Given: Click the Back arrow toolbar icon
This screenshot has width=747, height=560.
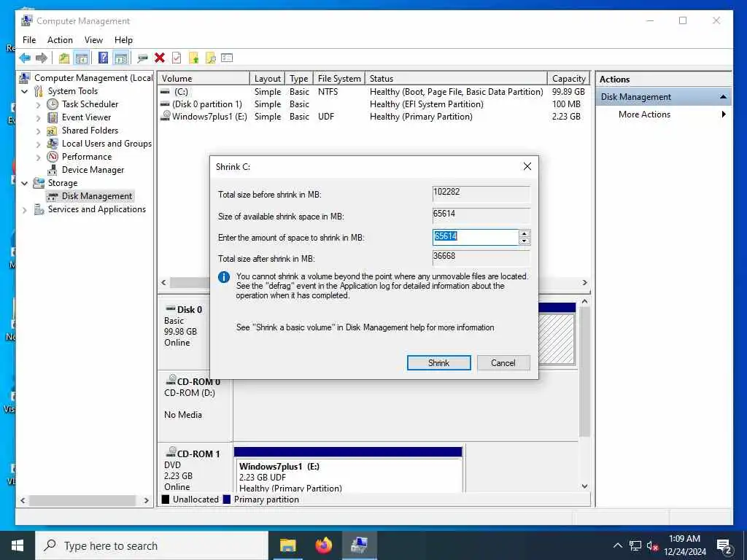Looking at the screenshot, I should coord(25,58).
